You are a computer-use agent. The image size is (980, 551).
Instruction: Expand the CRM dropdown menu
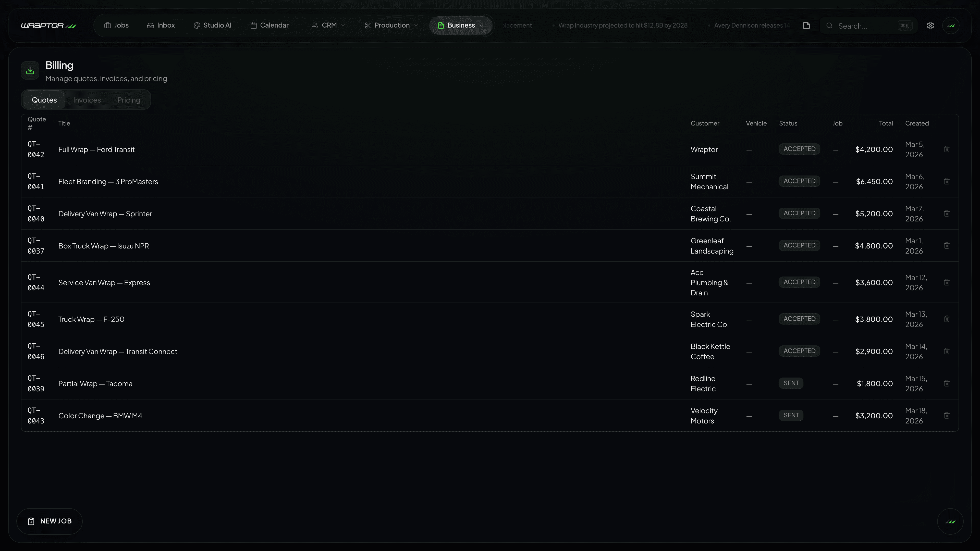(x=328, y=25)
